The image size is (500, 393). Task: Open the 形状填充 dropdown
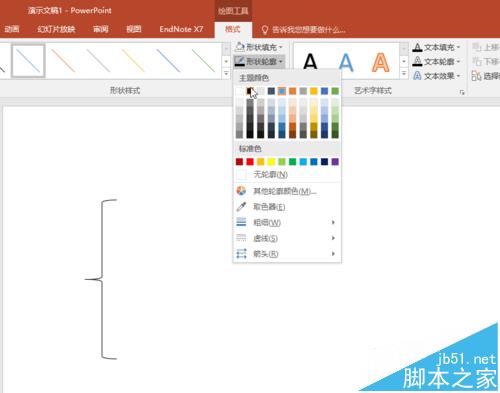(x=259, y=47)
